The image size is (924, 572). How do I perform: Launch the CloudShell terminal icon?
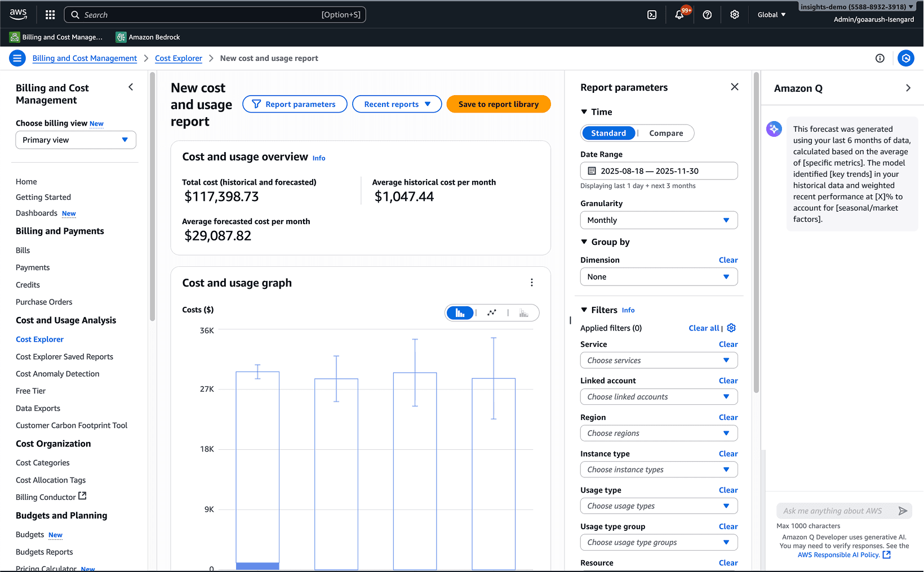coord(652,15)
